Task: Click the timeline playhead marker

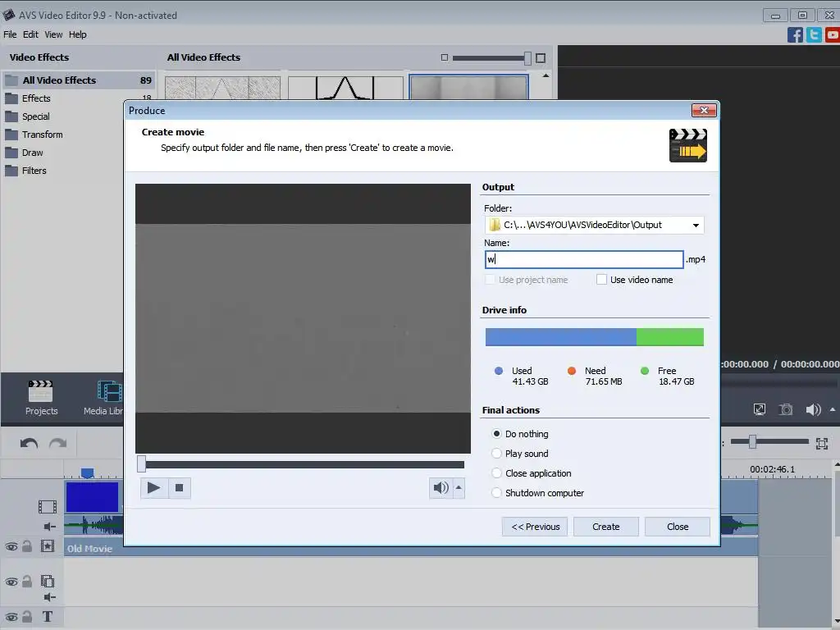Action: (87, 472)
